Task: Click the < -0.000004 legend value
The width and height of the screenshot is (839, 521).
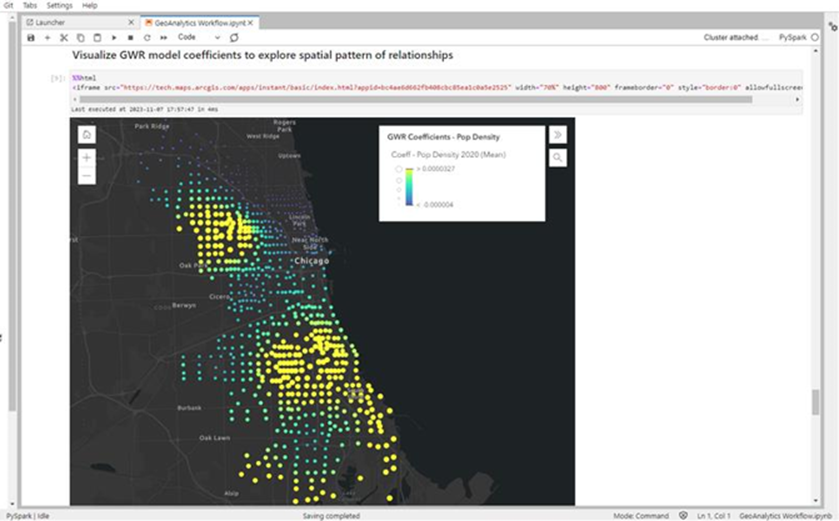Action: coord(434,205)
